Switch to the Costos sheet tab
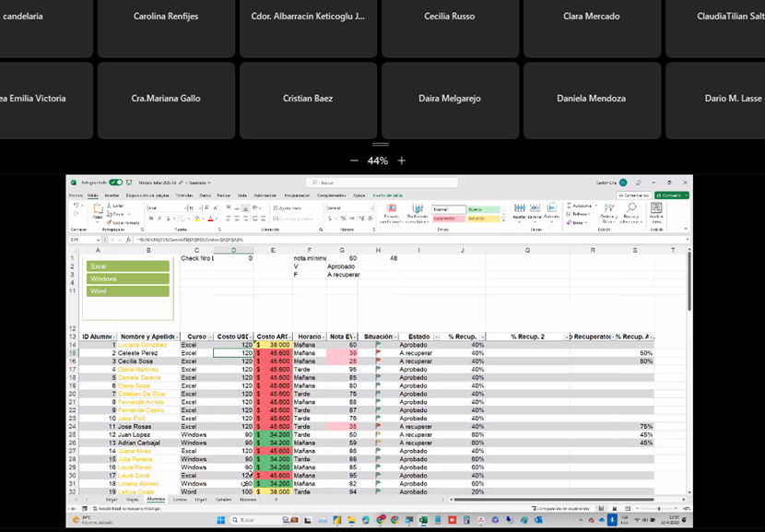 click(x=180, y=500)
